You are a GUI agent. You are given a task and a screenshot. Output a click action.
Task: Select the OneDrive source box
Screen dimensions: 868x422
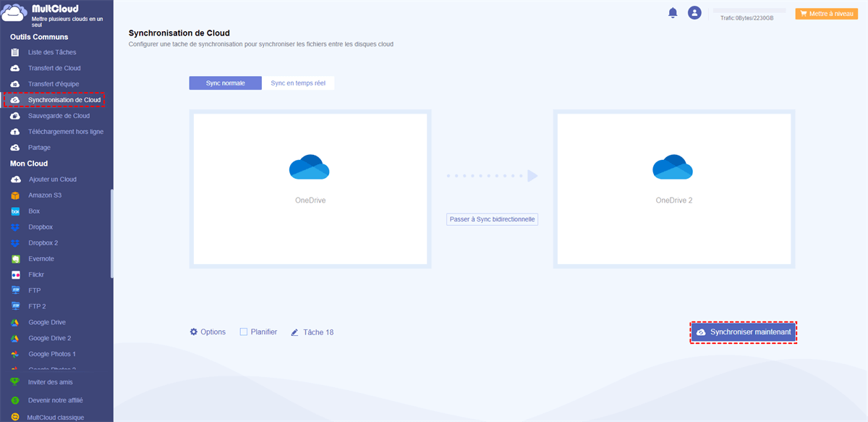tap(310, 189)
